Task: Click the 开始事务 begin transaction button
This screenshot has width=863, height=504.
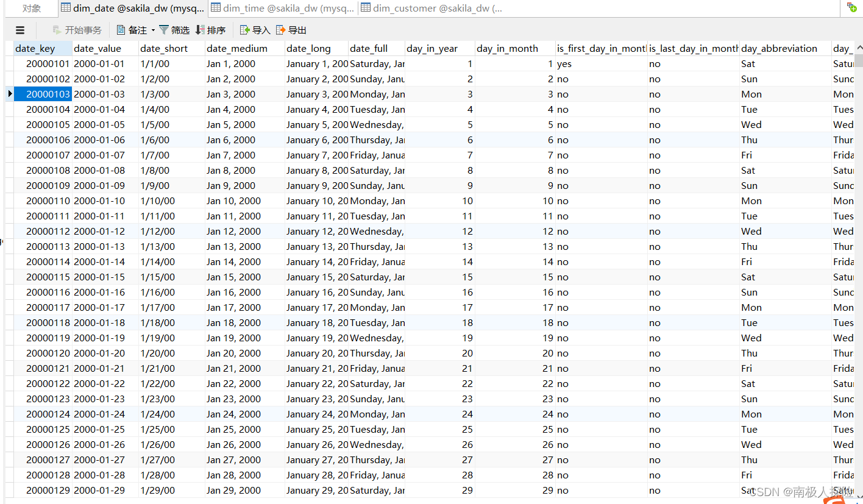Action: coord(77,30)
